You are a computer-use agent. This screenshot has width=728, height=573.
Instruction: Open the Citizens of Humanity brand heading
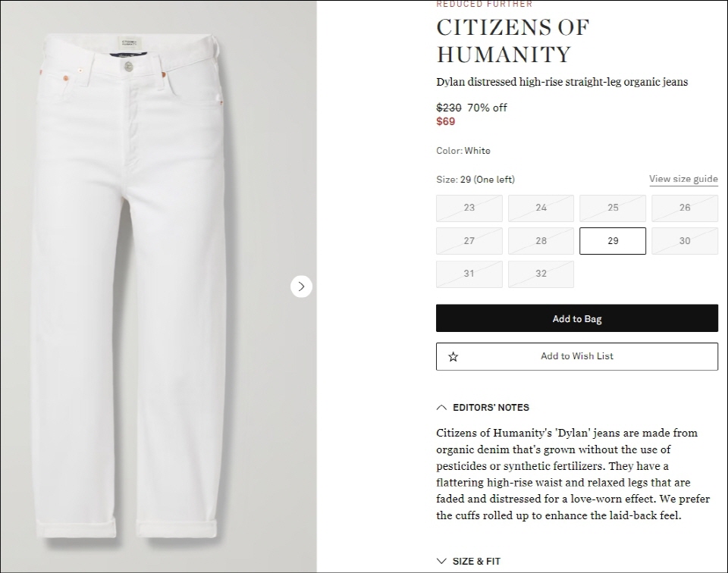(x=513, y=41)
